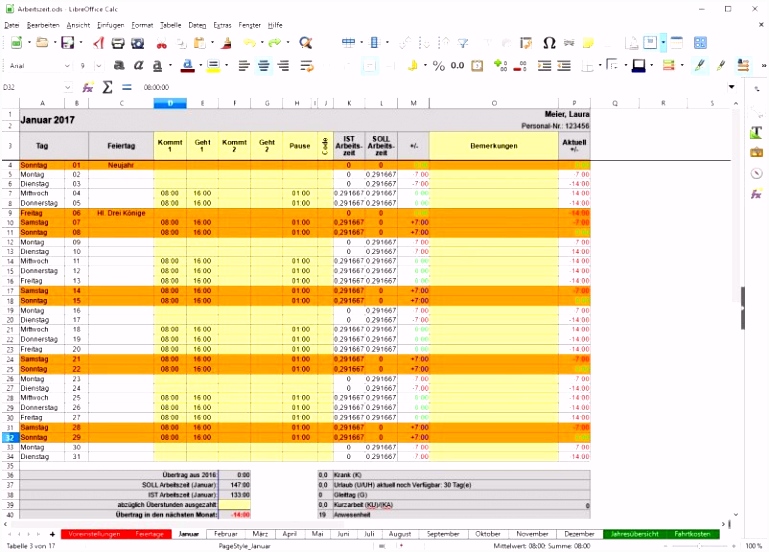Delete a decimal place
The image size is (769, 552).
[520, 66]
